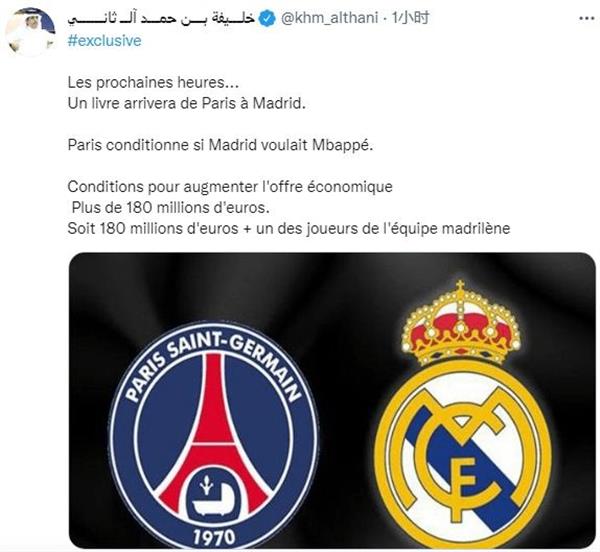Click the sentence mentioning Mbappé

[220, 145]
